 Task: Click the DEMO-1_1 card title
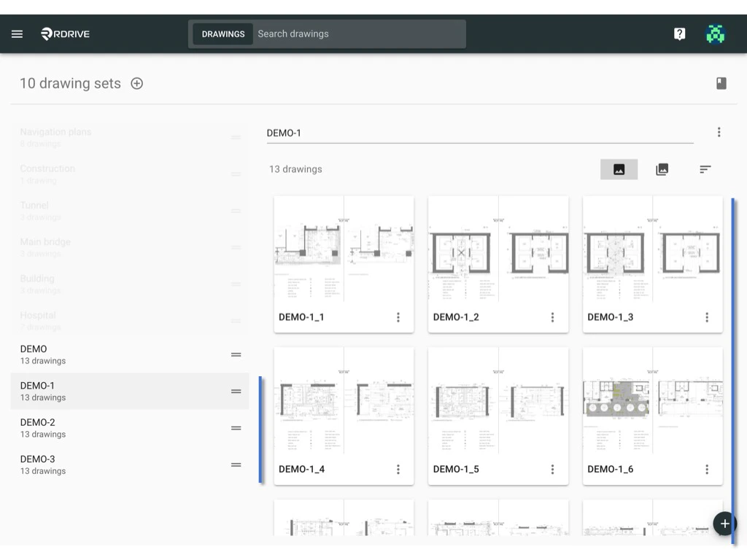point(301,317)
